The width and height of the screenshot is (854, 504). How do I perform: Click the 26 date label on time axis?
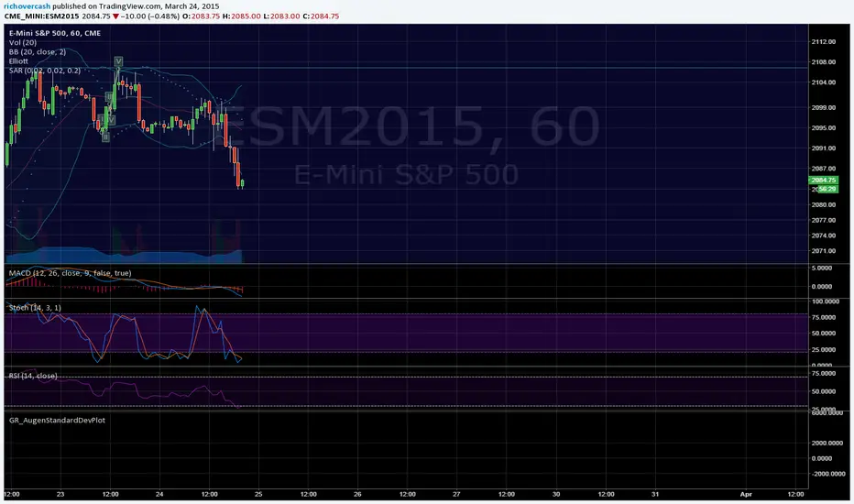coord(357,495)
